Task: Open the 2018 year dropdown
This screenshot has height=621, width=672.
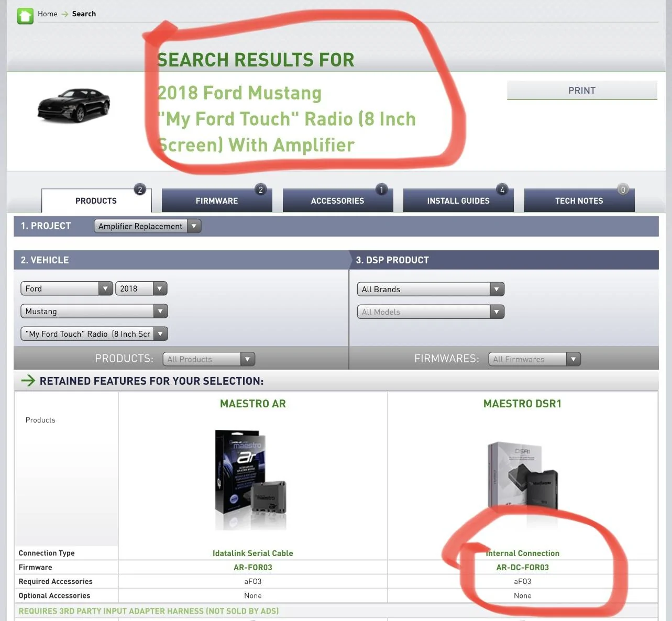Action: pos(141,289)
